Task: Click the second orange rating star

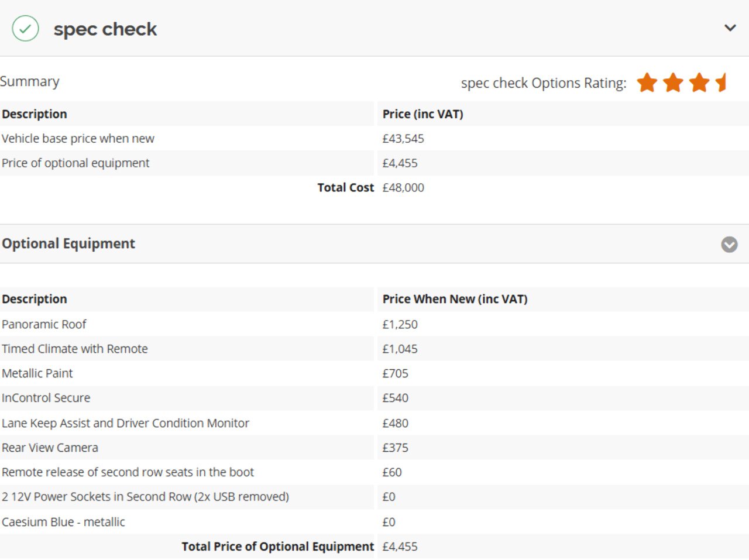Action: point(673,83)
